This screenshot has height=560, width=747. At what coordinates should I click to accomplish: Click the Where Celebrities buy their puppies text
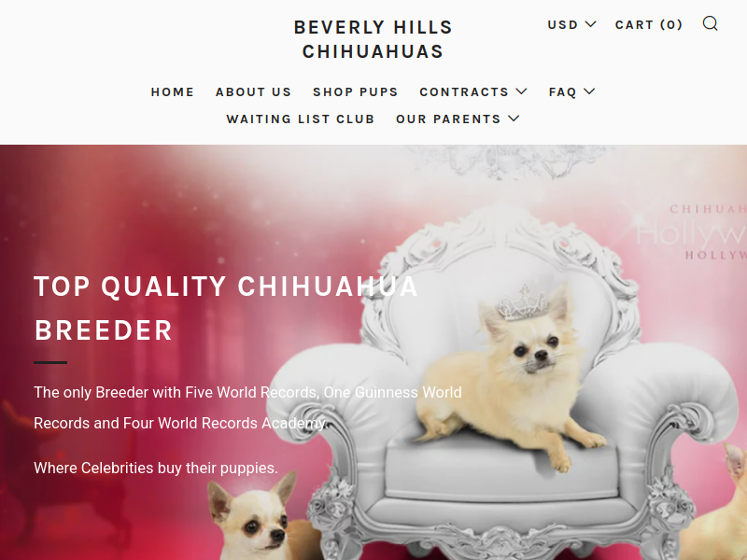point(156,468)
